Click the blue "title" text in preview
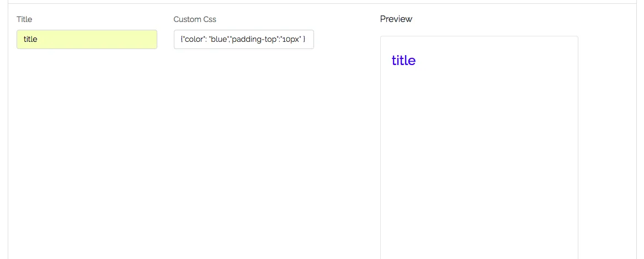The image size is (644, 259). click(403, 61)
